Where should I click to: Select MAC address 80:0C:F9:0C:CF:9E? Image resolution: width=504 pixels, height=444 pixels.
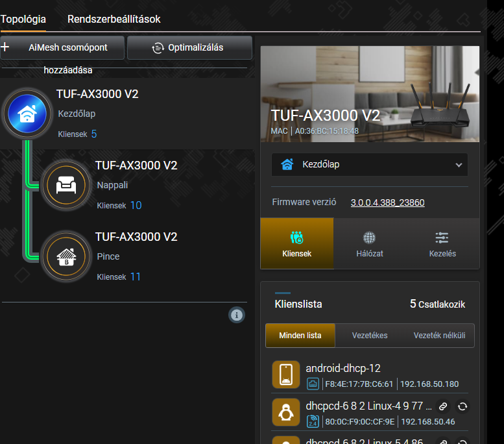pos(360,421)
